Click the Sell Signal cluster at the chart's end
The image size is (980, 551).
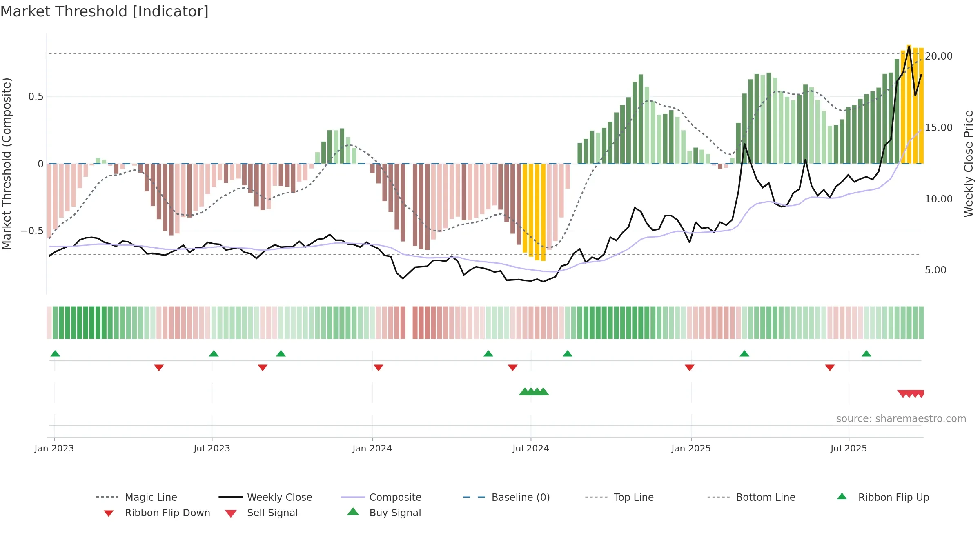tap(911, 394)
